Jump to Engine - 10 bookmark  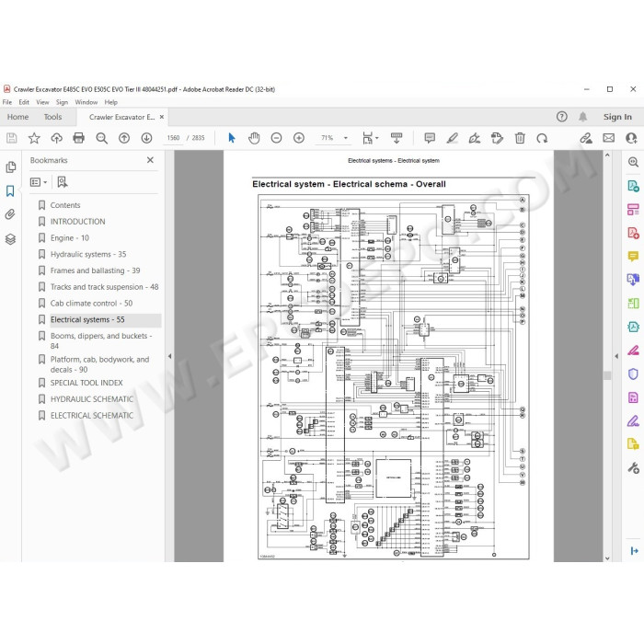click(70, 237)
